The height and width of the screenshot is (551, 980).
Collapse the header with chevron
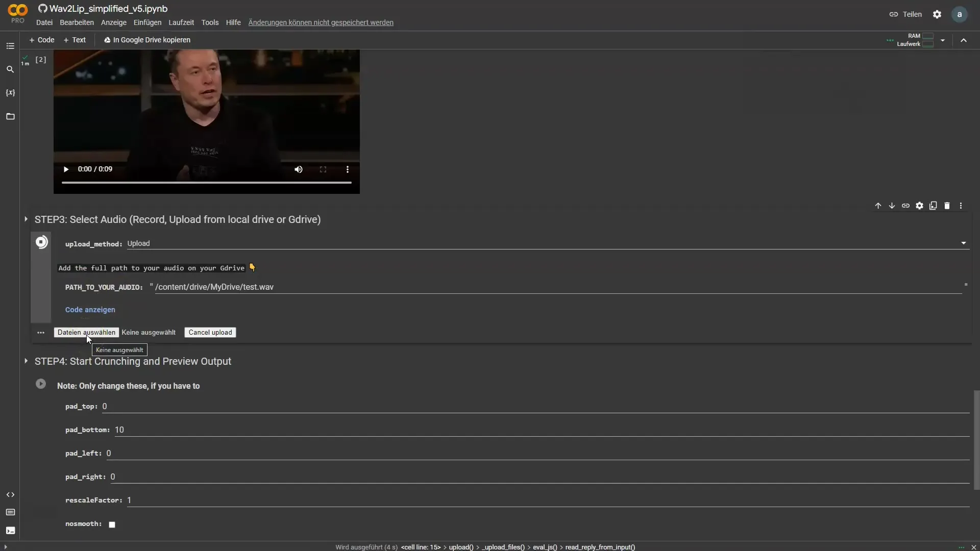(964, 40)
